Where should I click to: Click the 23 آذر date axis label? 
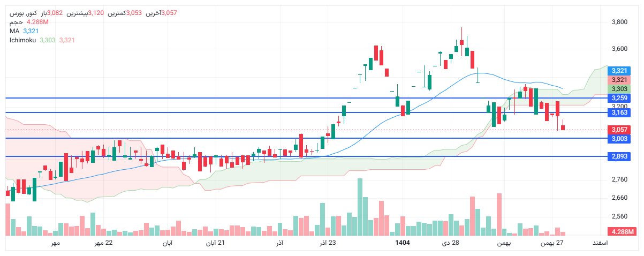(328, 243)
